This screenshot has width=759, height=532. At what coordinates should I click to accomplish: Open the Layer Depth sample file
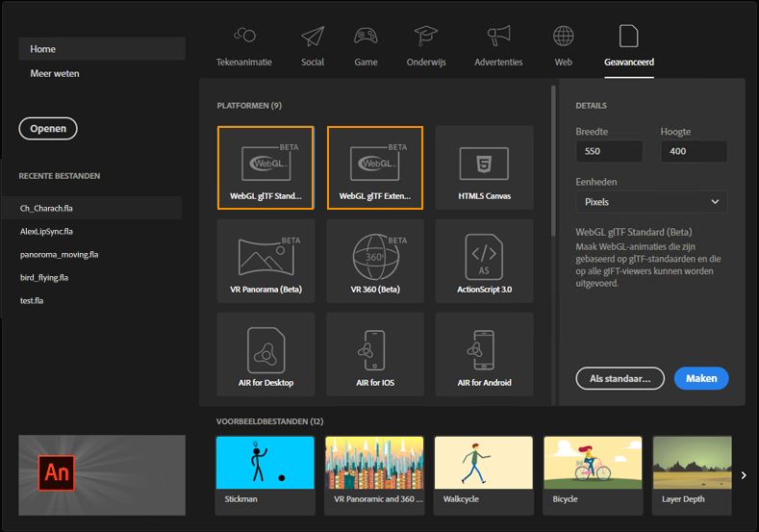click(693, 475)
